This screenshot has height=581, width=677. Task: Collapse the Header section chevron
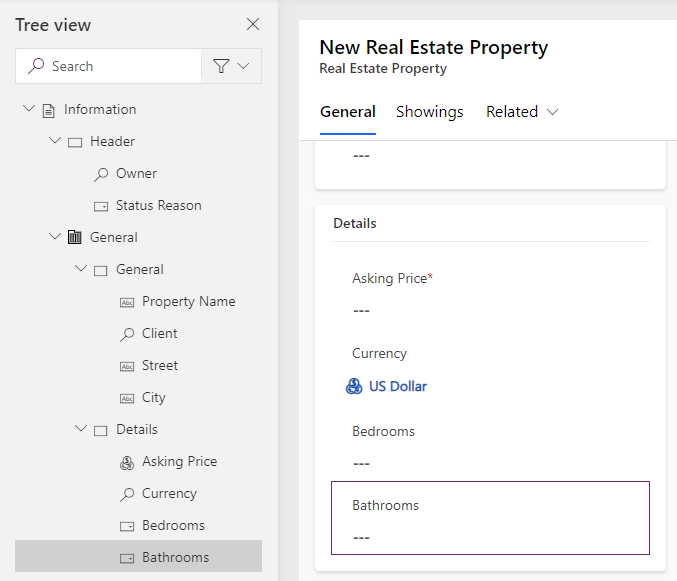coord(54,141)
